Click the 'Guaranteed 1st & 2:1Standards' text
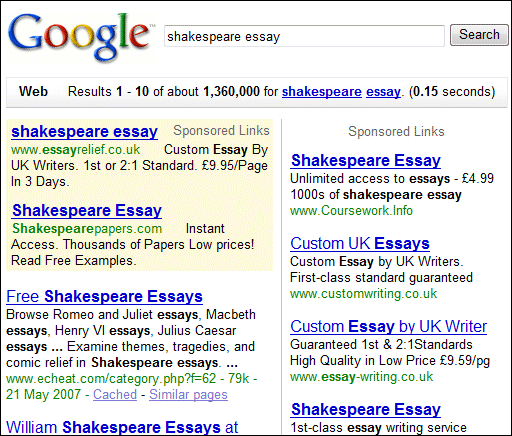 [x=381, y=345]
